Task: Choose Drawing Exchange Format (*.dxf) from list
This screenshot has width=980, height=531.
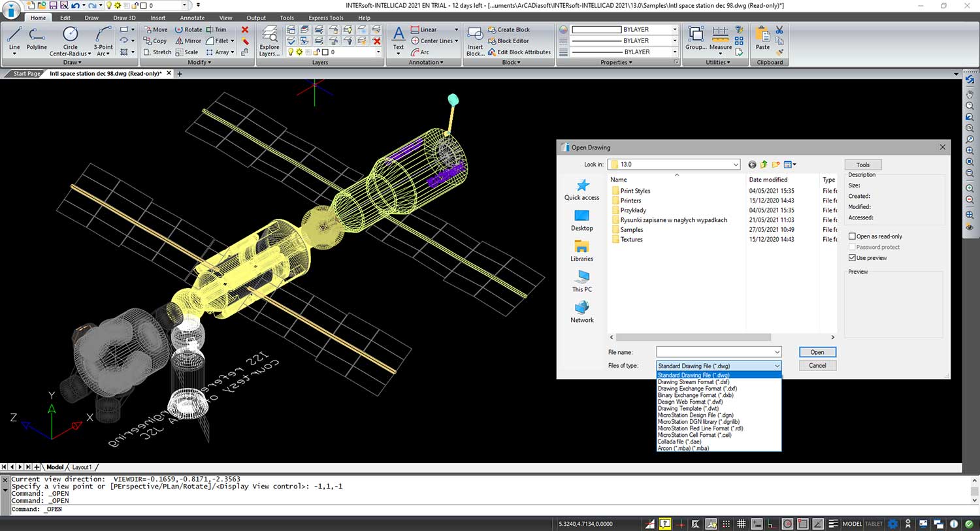Action: click(697, 389)
